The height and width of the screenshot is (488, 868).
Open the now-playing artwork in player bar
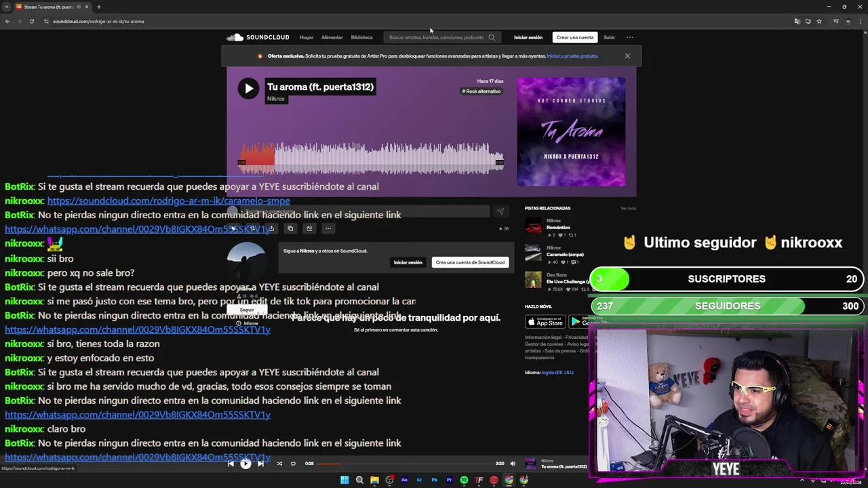click(x=531, y=464)
